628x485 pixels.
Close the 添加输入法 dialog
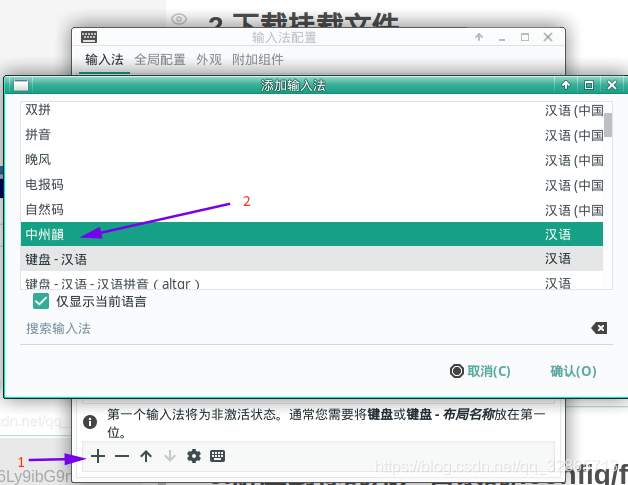coord(612,85)
